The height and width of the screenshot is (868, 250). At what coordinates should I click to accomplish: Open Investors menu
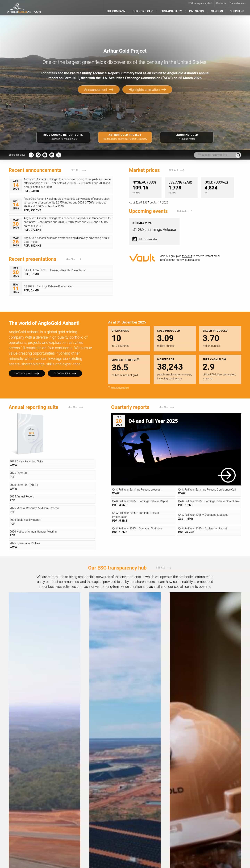[196, 11]
